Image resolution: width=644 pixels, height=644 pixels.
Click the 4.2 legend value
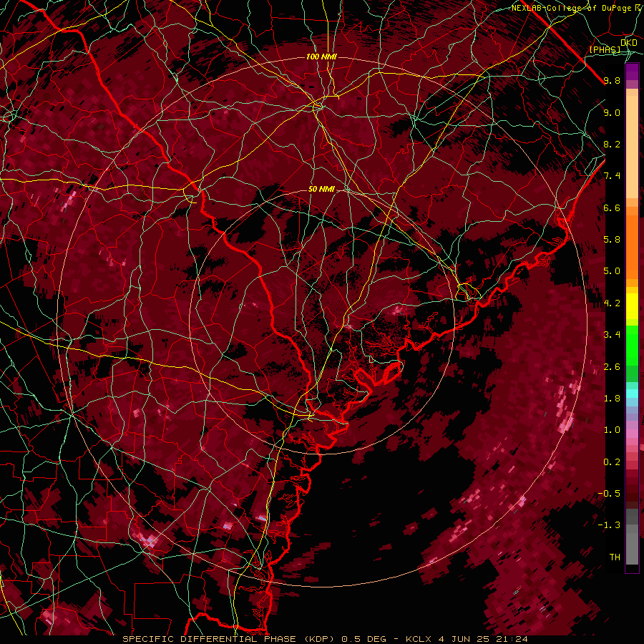612,303
